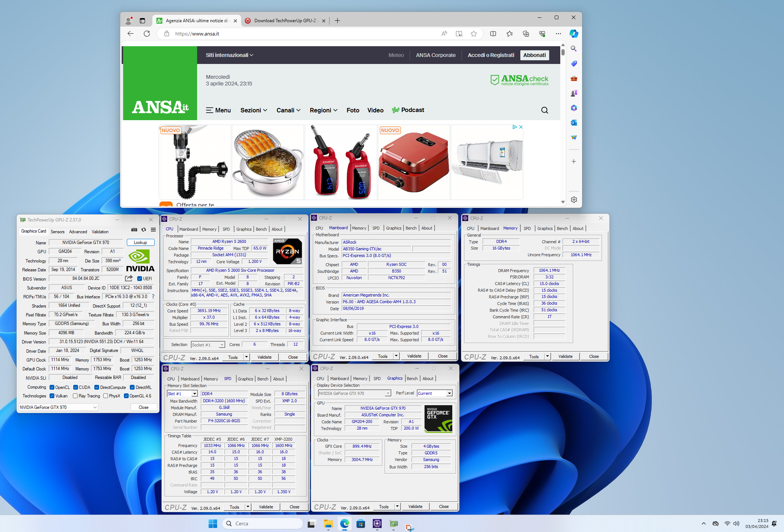Toggle the Ray Tracing checkbox
Screen dimensions: 784x532
click(x=75, y=396)
